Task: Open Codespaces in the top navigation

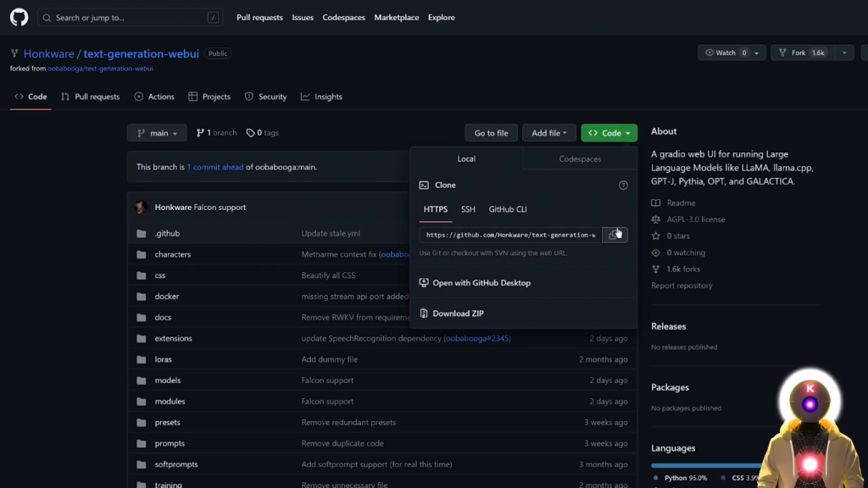Action: [x=344, y=18]
